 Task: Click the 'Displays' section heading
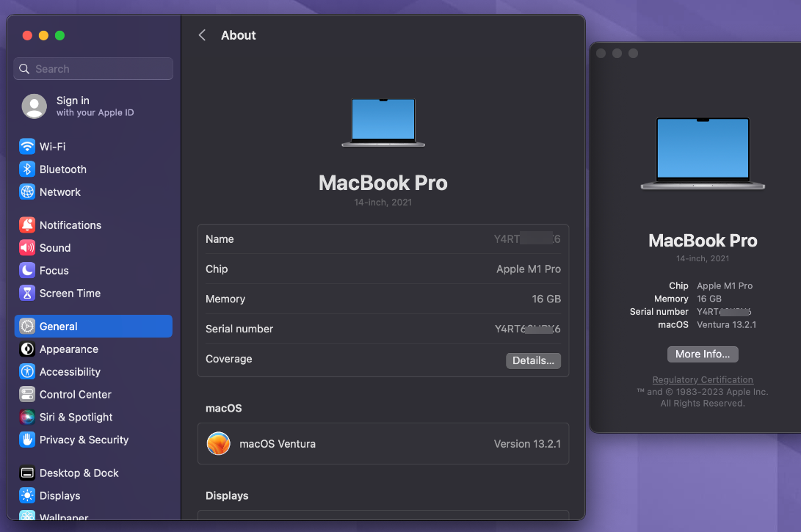tap(227, 496)
